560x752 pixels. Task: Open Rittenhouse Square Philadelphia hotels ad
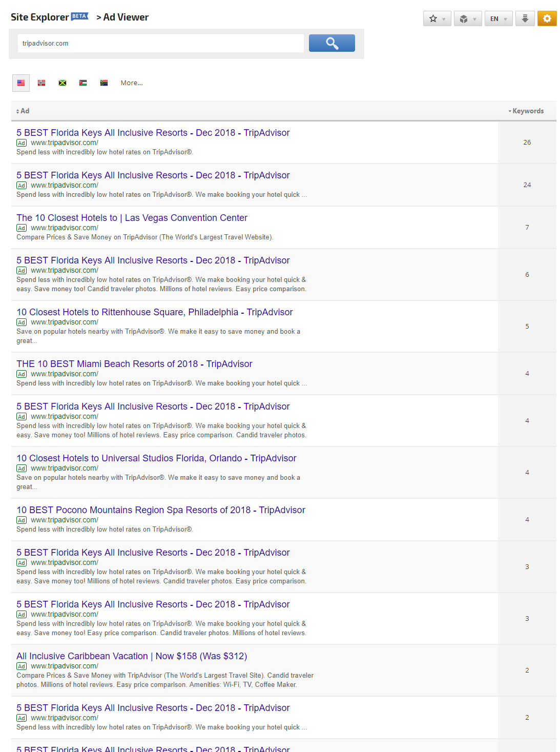pos(155,312)
